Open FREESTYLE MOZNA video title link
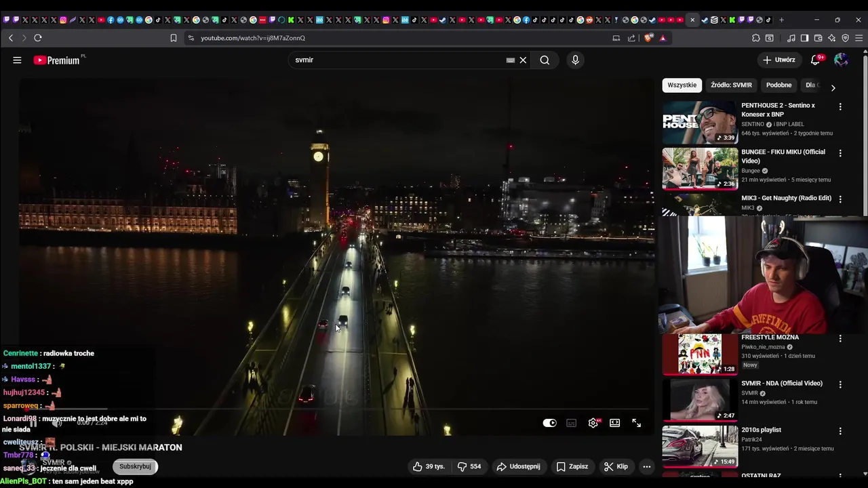This screenshot has width=868, height=488. point(770,337)
